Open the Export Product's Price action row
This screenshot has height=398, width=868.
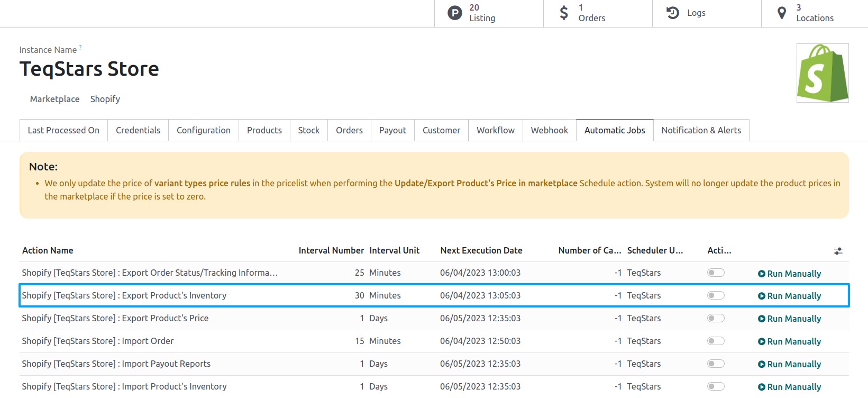click(x=434, y=318)
